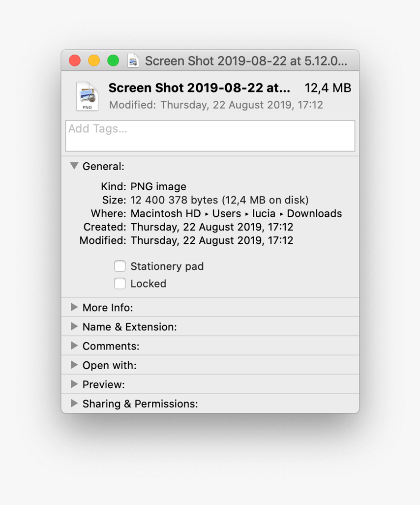Click 'Downloads' in the Where path
The height and width of the screenshot is (505, 420).
pyautogui.click(x=315, y=214)
